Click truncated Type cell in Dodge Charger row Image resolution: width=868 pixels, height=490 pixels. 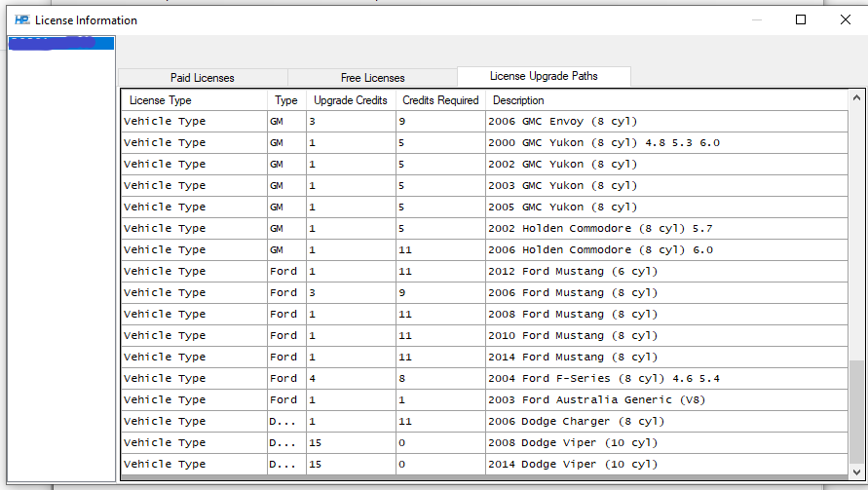(286, 422)
